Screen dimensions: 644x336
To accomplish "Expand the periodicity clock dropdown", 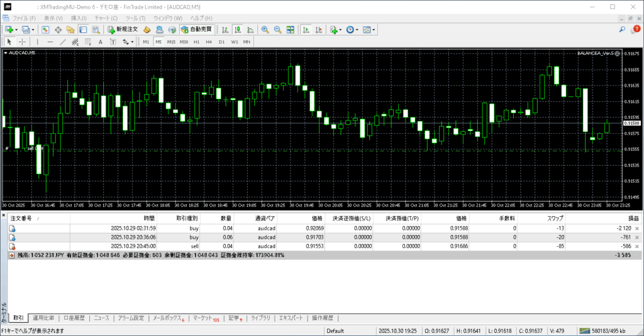I will click(x=358, y=30).
